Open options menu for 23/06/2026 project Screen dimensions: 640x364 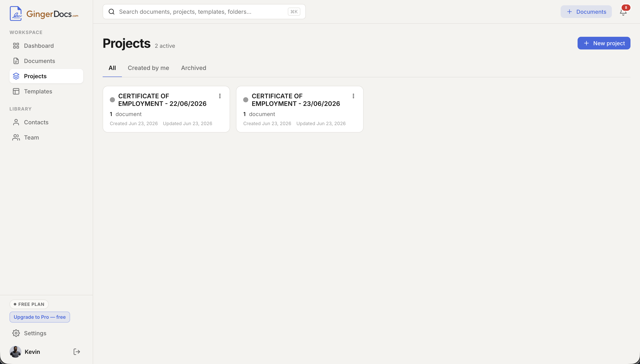click(x=353, y=96)
